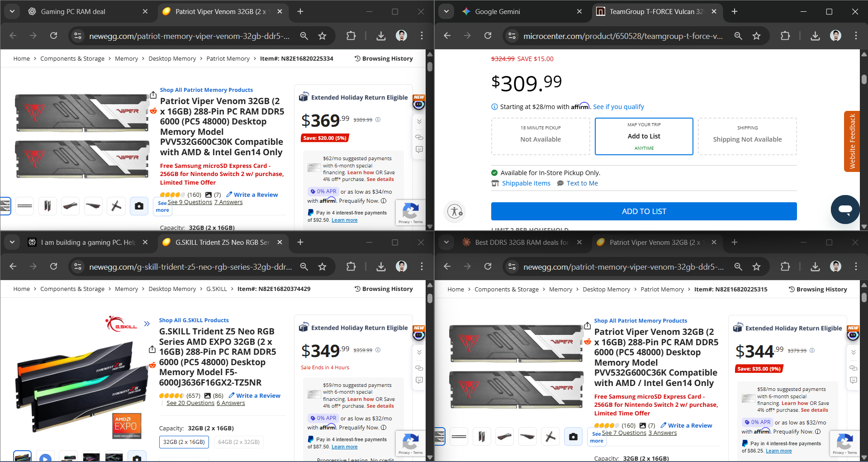This screenshot has width=868, height=462.
Task: Click the share icon beside Patriot product title
Action: tap(153, 95)
